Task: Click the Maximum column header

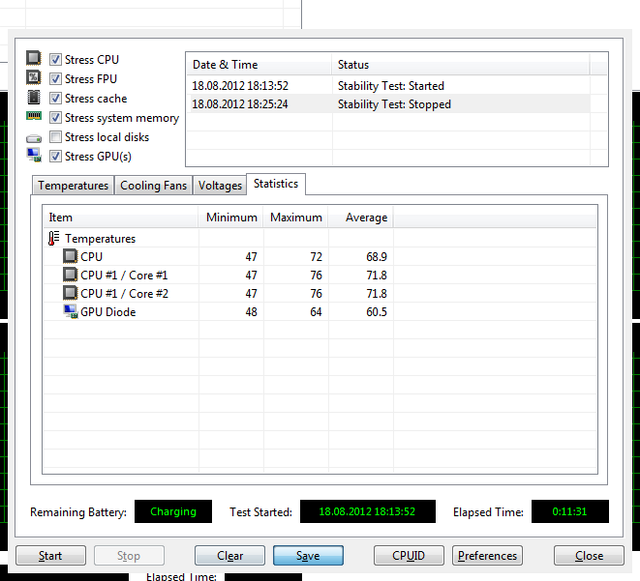Action: coord(296,217)
